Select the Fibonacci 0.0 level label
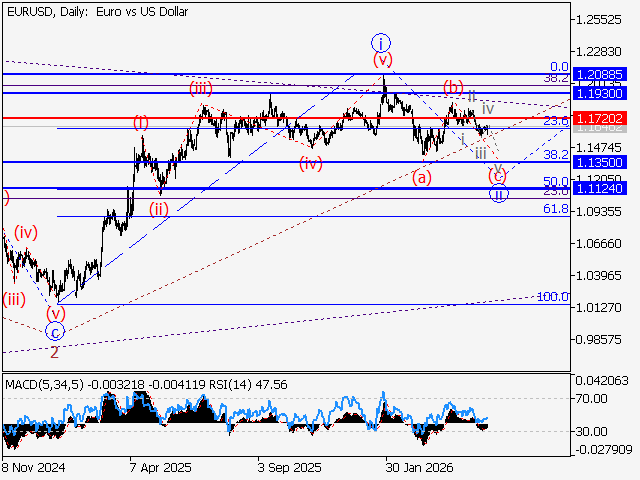 pyautogui.click(x=559, y=67)
